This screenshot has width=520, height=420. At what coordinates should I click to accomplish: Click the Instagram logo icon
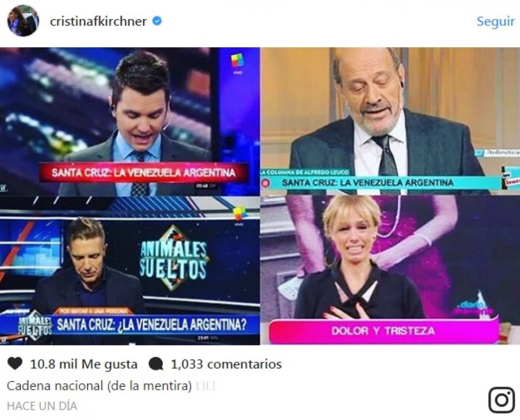[x=501, y=400]
